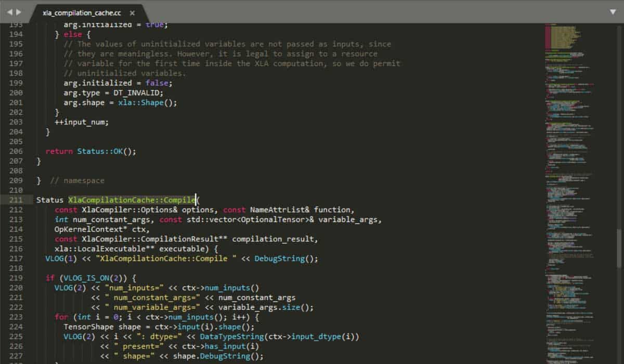Viewport: 624px width, 364px height.
Task: Click the highlighted XlaCompilationCache::Compile text
Action: (131, 200)
